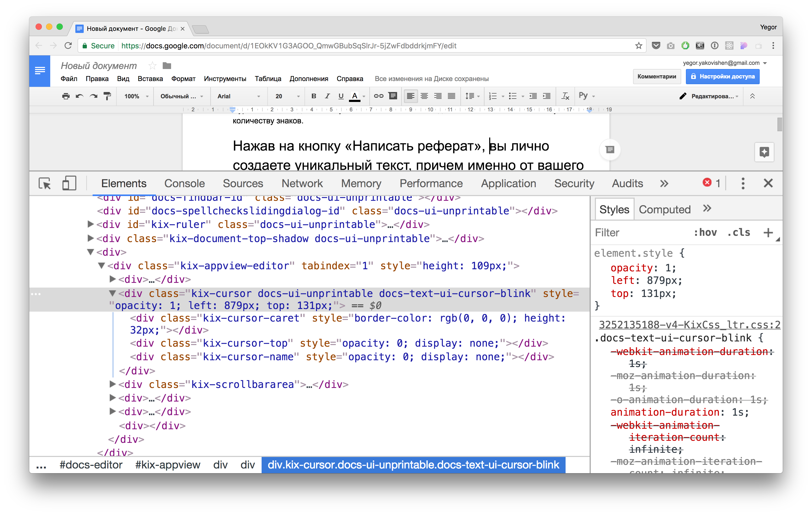812x515 pixels.
Task: Open the KixCss_ltr.css:2 source link
Action: 689,325
